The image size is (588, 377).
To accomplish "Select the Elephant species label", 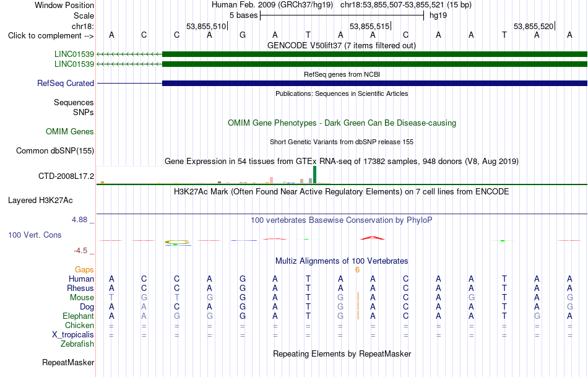I will tap(79, 316).
